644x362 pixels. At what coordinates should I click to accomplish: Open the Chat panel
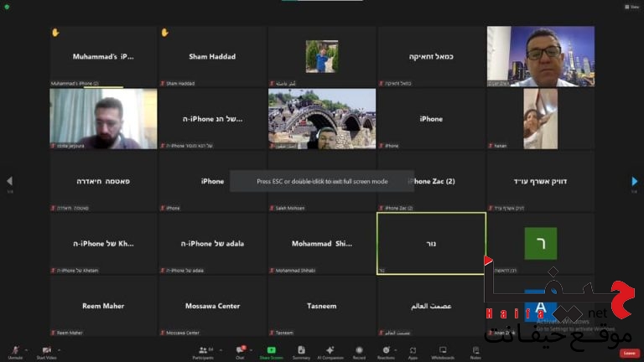241,350
